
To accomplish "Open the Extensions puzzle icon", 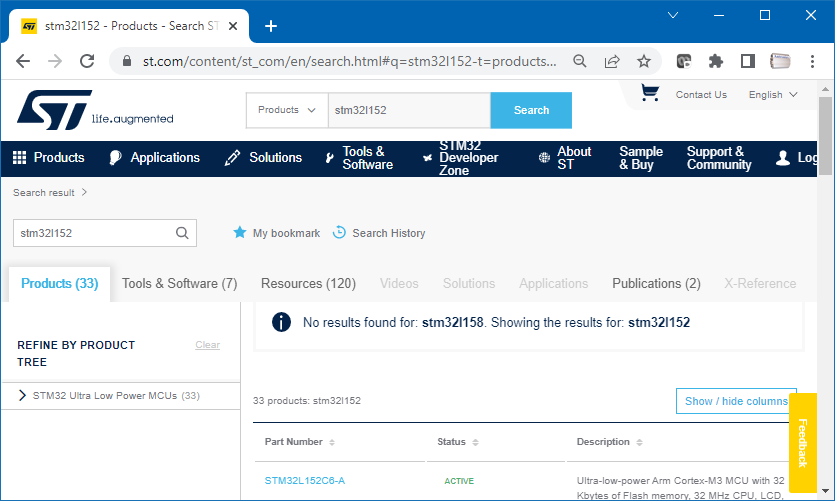I will [x=716, y=61].
